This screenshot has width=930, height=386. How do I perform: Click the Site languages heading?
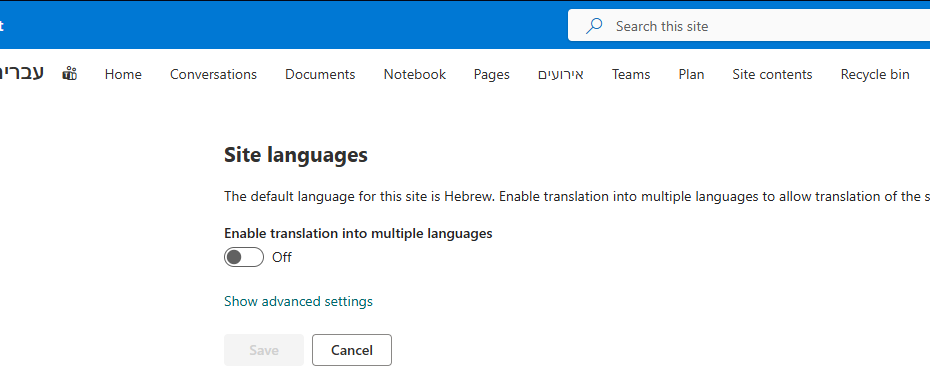pyautogui.click(x=296, y=155)
